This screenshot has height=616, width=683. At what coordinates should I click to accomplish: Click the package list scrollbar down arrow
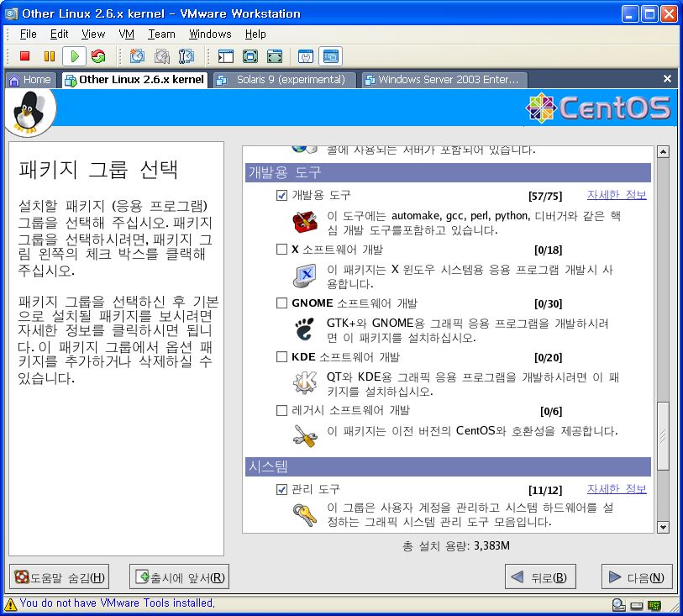[663, 527]
